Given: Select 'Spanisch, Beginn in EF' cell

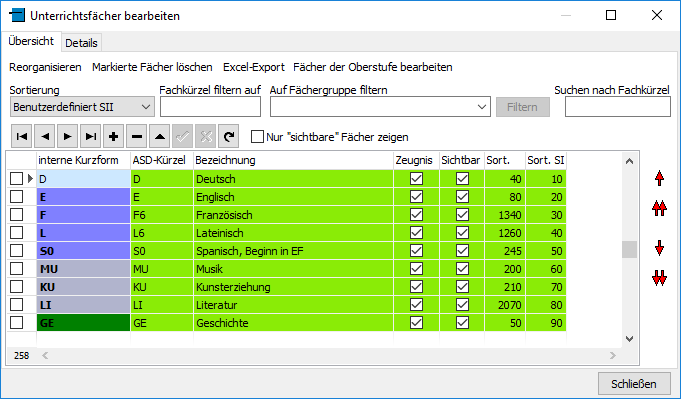Looking at the screenshot, I should tap(293, 251).
